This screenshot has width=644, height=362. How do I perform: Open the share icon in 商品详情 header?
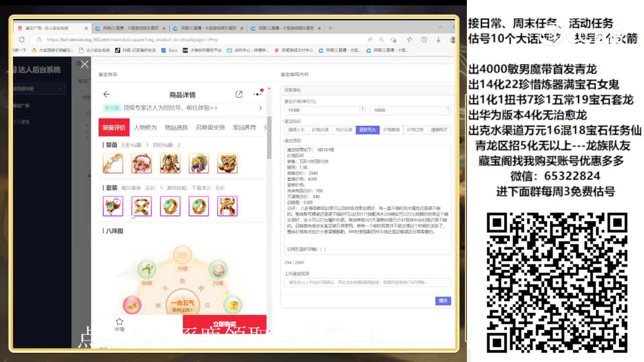tap(239, 94)
